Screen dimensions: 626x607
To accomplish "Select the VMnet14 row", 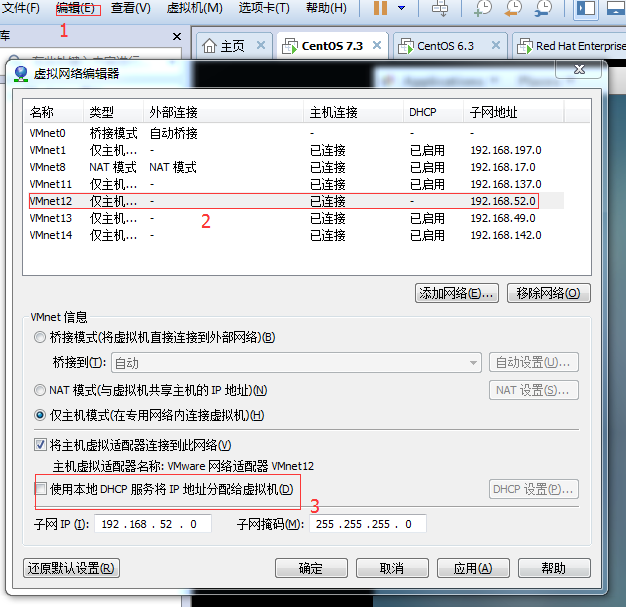I will click(x=295, y=235).
